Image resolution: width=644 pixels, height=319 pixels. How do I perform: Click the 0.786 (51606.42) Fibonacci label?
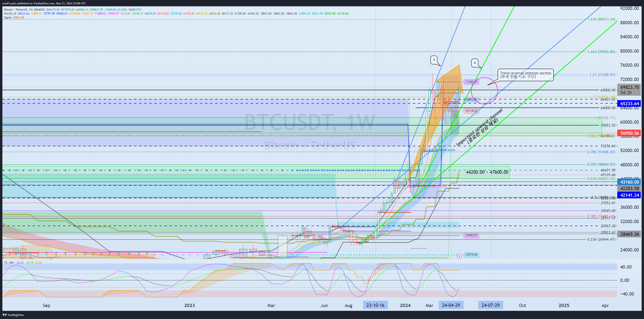pos(601,152)
